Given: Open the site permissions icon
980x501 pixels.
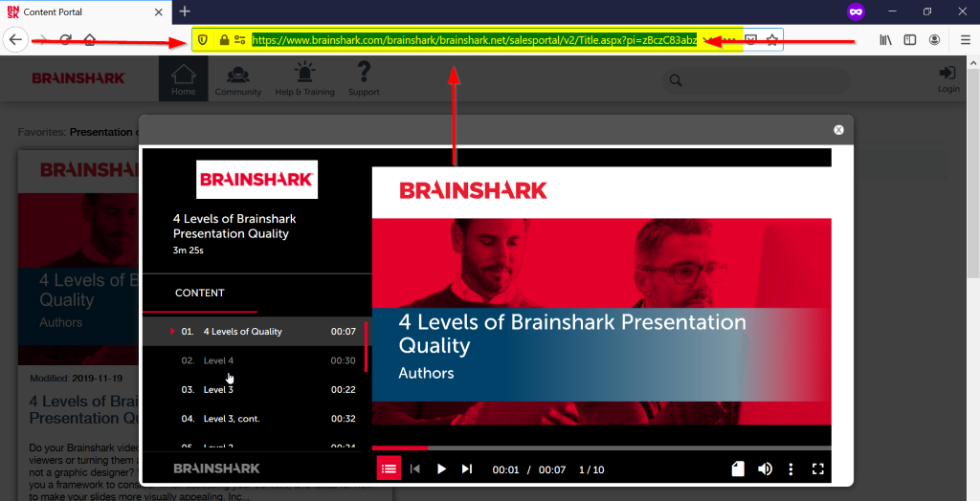Looking at the screenshot, I should pyautogui.click(x=240, y=40).
